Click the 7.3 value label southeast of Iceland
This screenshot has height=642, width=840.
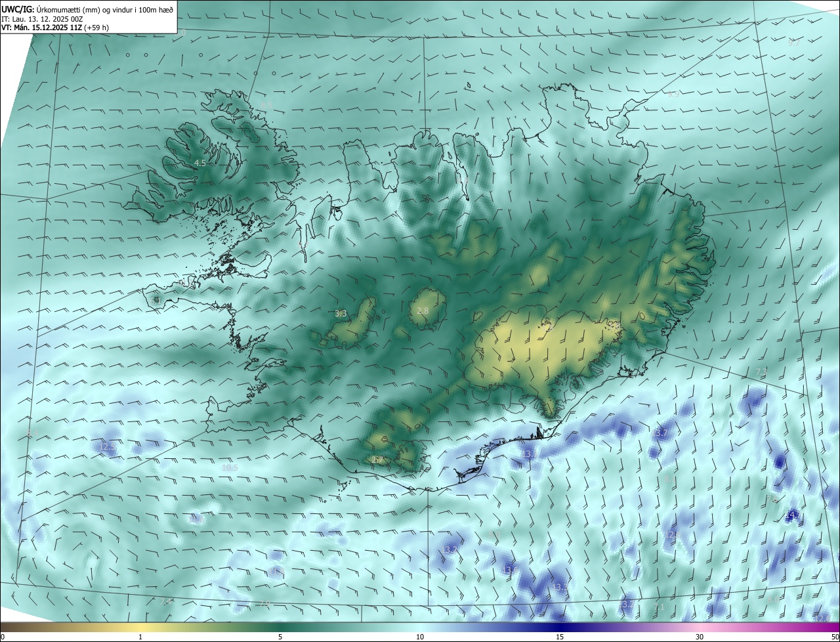click(x=761, y=372)
